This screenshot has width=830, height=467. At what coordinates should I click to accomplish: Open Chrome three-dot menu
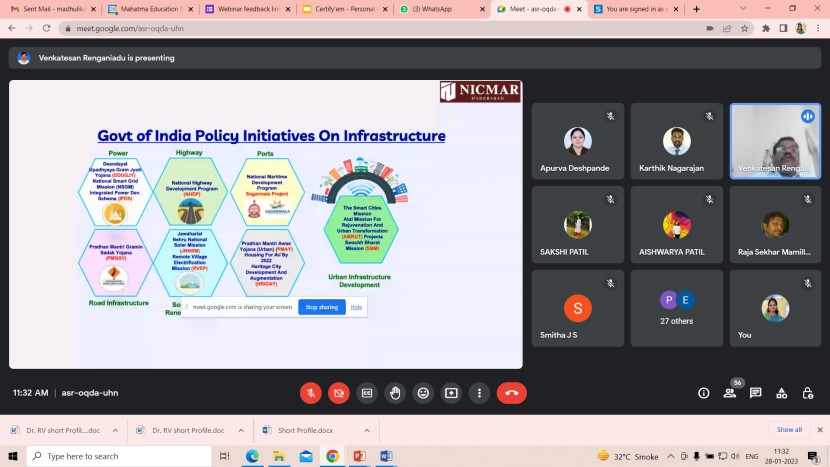(818, 28)
